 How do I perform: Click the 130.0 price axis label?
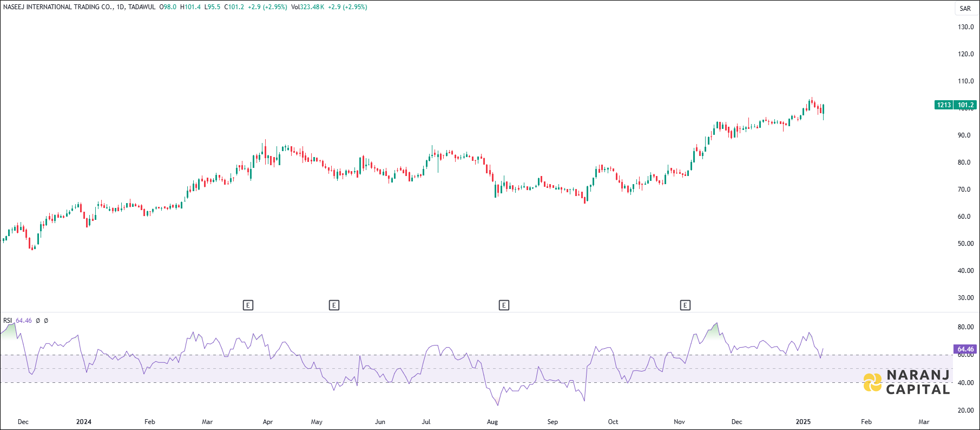pos(965,27)
